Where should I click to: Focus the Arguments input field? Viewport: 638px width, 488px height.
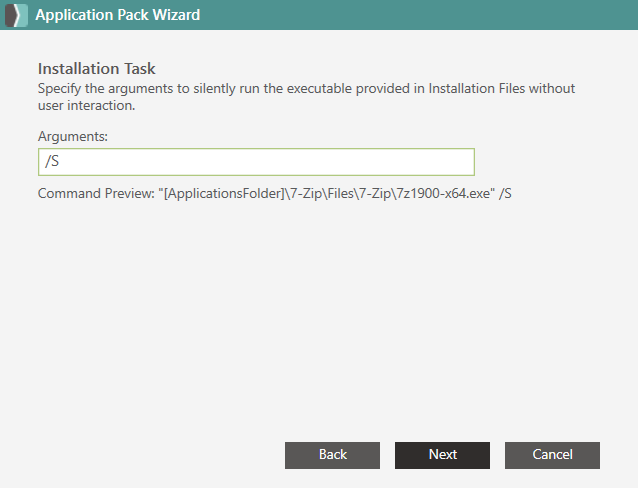point(256,162)
